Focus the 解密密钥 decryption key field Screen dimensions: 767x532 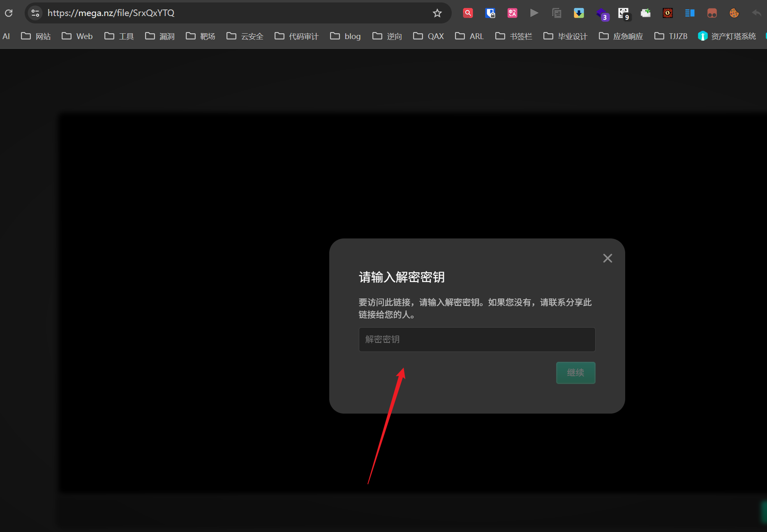[477, 339]
